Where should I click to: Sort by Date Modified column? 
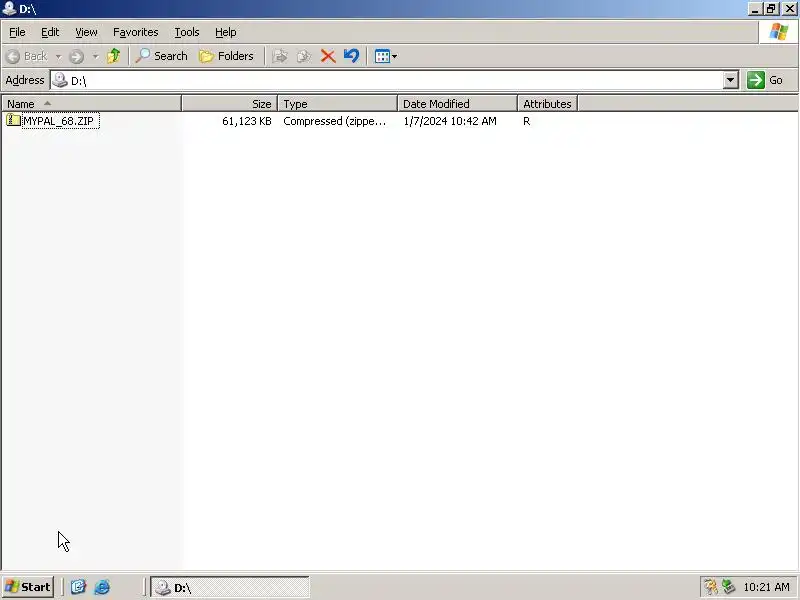[457, 104]
